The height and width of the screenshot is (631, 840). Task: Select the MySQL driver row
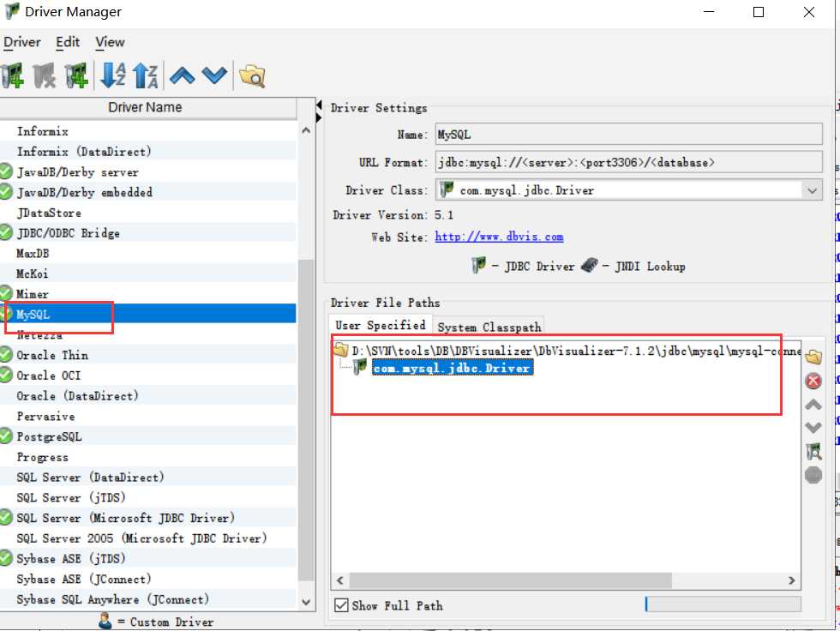pyautogui.click(x=147, y=314)
